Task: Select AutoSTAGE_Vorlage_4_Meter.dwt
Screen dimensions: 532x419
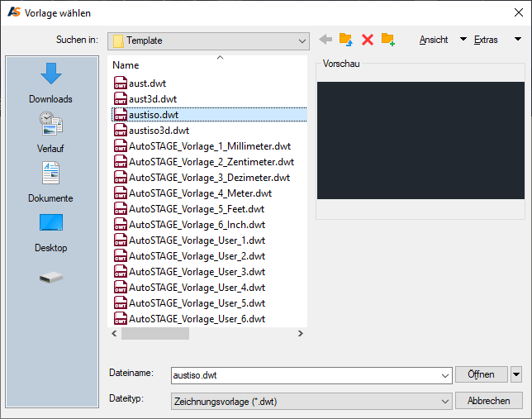Action: point(200,193)
